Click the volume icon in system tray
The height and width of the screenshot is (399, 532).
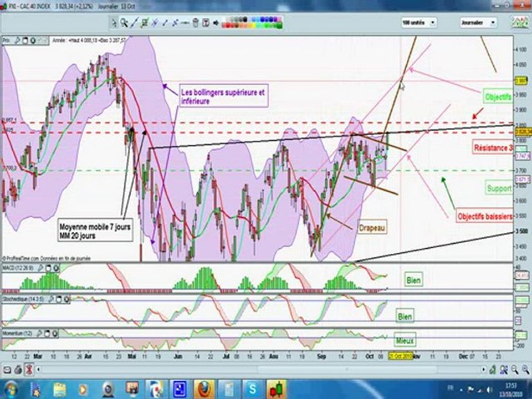pos(489,389)
